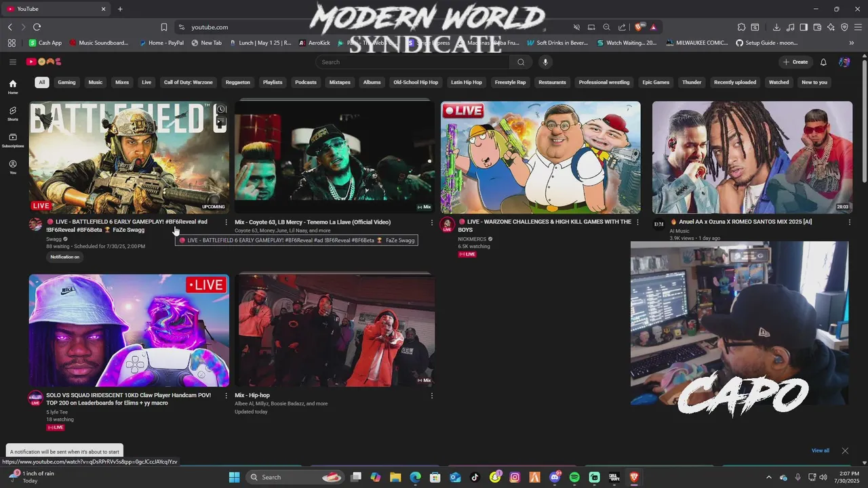
Task: Open AeroKick bookmark
Action: pos(314,43)
